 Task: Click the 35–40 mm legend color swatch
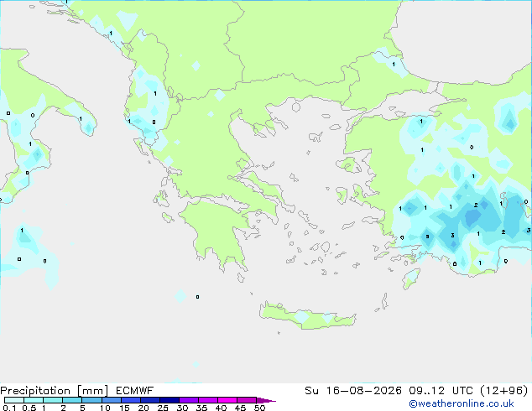click(x=207, y=400)
